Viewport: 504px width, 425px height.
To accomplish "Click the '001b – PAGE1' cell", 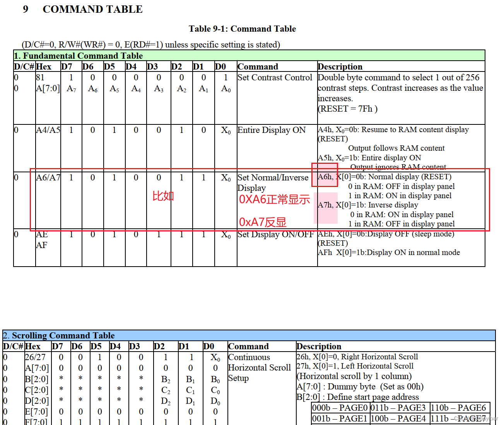I will point(340,419).
